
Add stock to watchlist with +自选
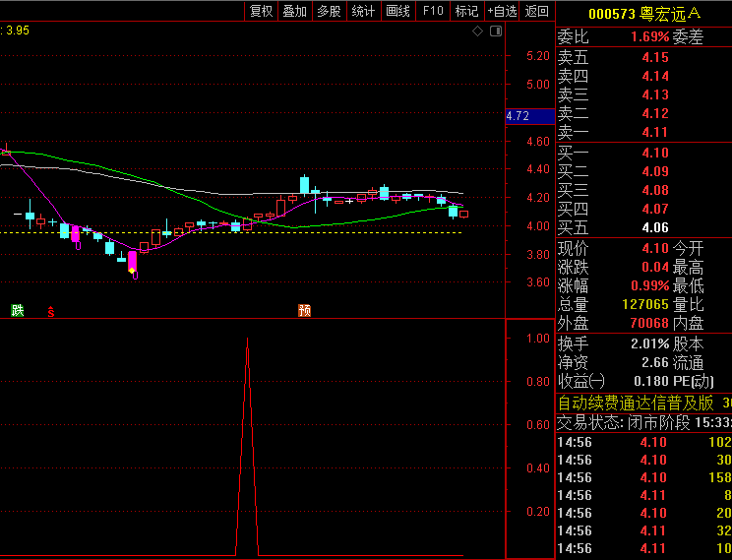[502, 11]
